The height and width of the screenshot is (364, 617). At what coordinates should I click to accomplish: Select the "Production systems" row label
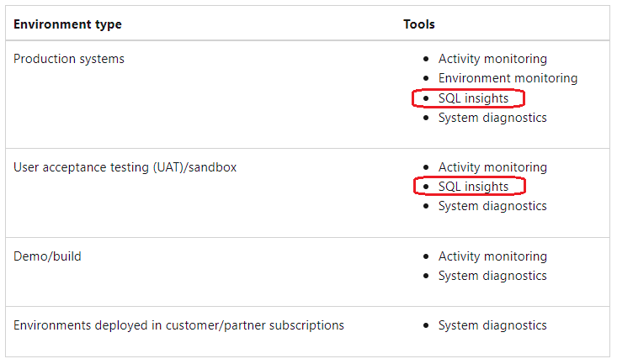tap(69, 59)
